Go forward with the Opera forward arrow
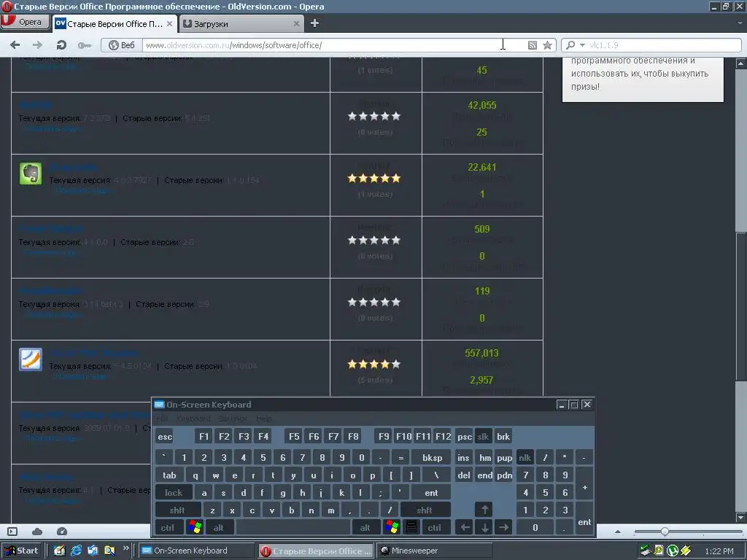Screen dimensions: 747x560 click(37, 45)
